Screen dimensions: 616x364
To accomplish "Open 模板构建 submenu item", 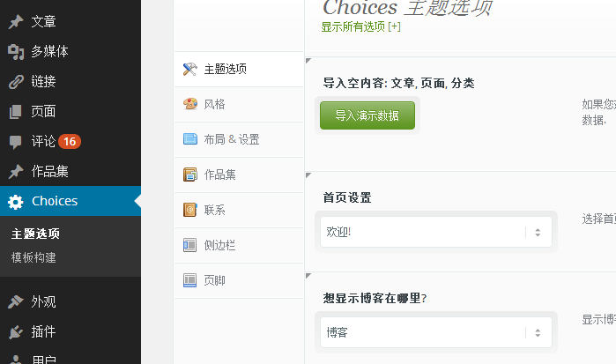I will (x=33, y=258).
